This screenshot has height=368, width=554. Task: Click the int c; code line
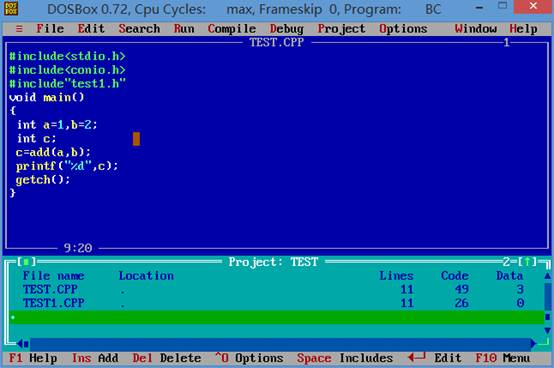point(36,138)
